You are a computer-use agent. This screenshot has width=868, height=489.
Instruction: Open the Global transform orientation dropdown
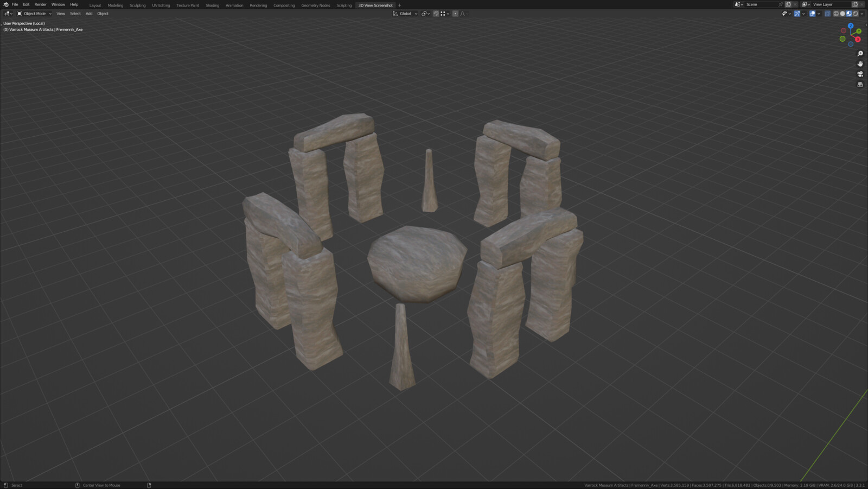(405, 14)
